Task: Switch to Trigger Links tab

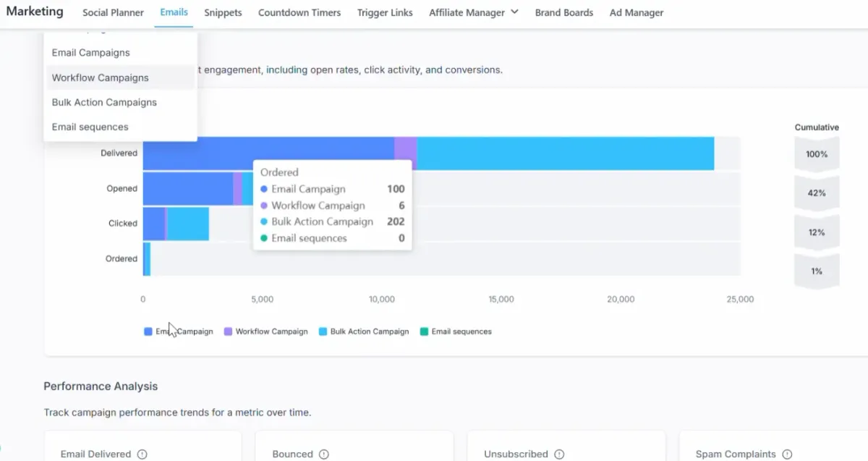Action: click(x=385, y=12)
